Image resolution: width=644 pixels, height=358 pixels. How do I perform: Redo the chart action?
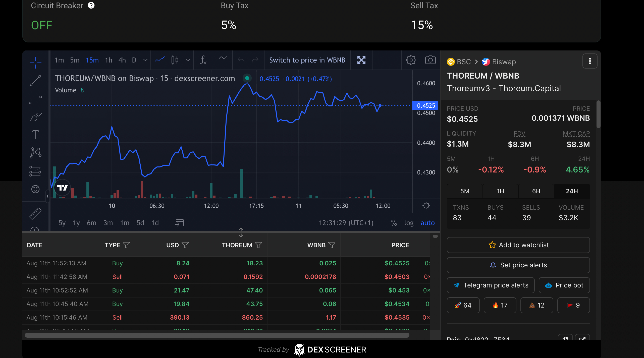tap(255, 60)
